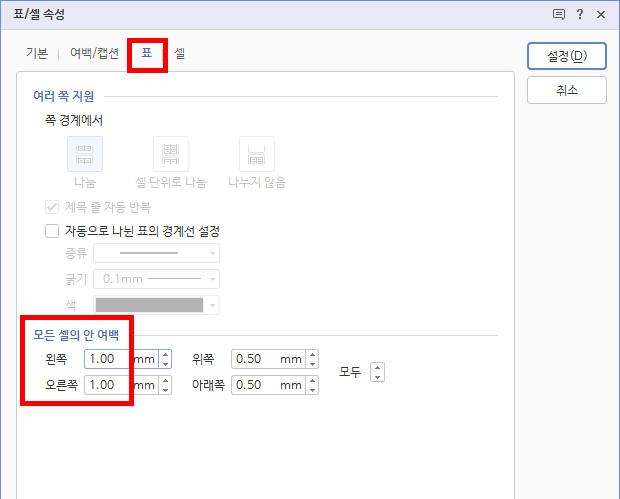Open the 굵기 0.1mm thickness dropdown
The width and height of the screenshot is (620, 499).
point(156,279)
